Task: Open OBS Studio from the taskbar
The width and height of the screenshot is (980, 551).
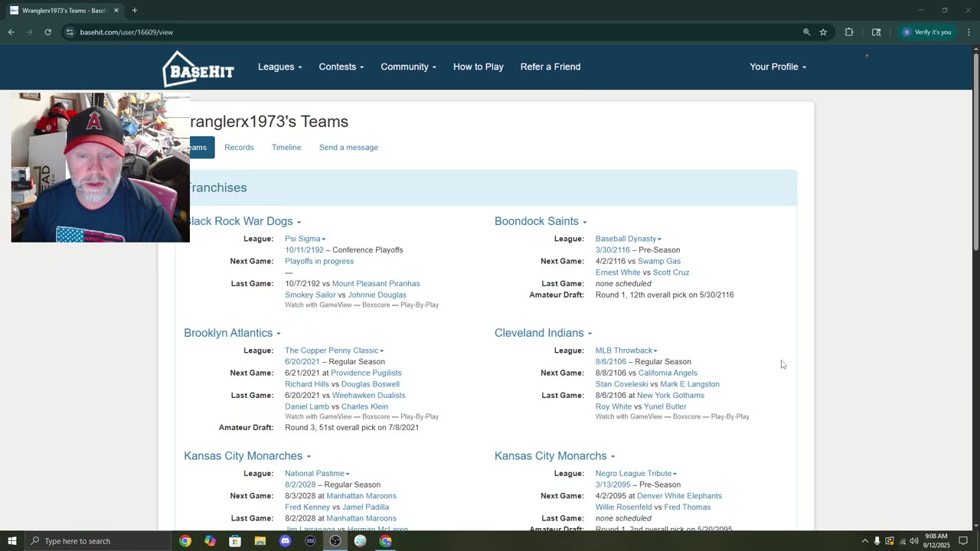Action: coord(335,541)
